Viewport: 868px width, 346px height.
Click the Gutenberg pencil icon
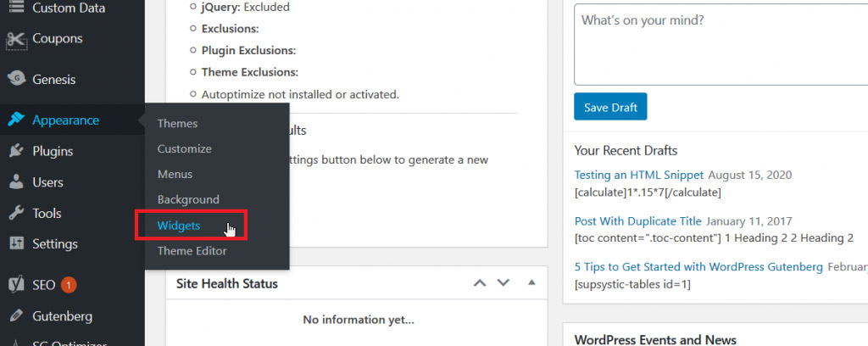coord(16,316)
